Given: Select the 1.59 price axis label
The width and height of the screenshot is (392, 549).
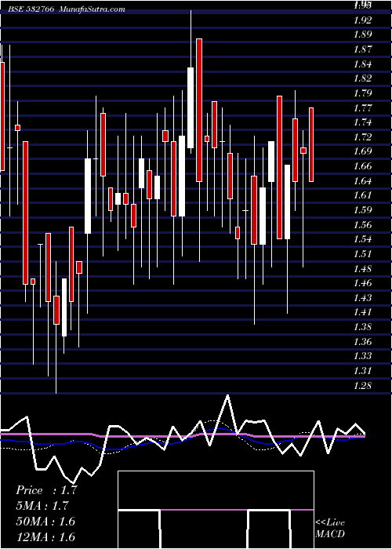Looking at the screenshot, I should coord(362,209).
